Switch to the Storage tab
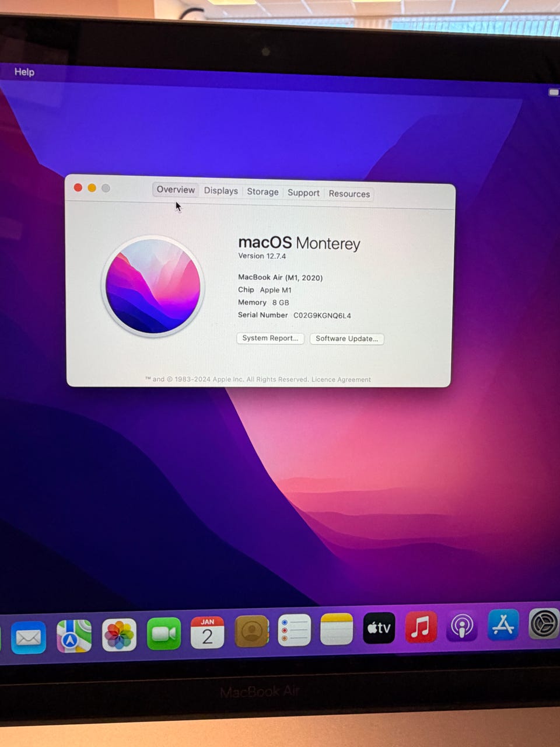 [x=262, y=191]
